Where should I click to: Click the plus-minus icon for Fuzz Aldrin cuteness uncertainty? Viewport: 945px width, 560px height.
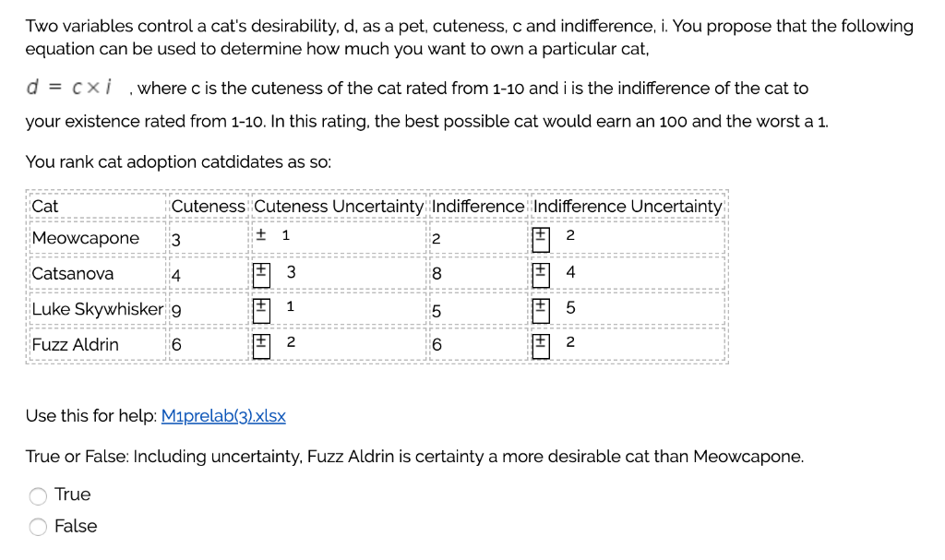click(x=261, y=342)
